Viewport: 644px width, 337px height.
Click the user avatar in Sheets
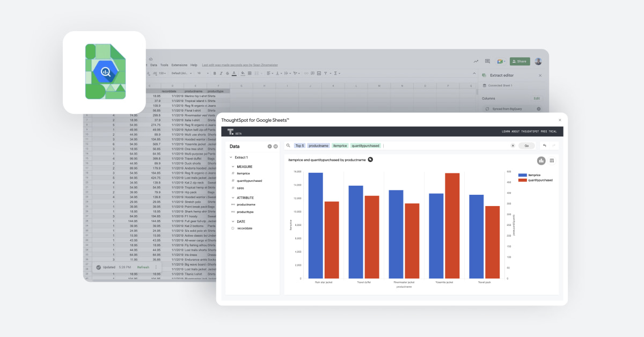pos(538,61)
